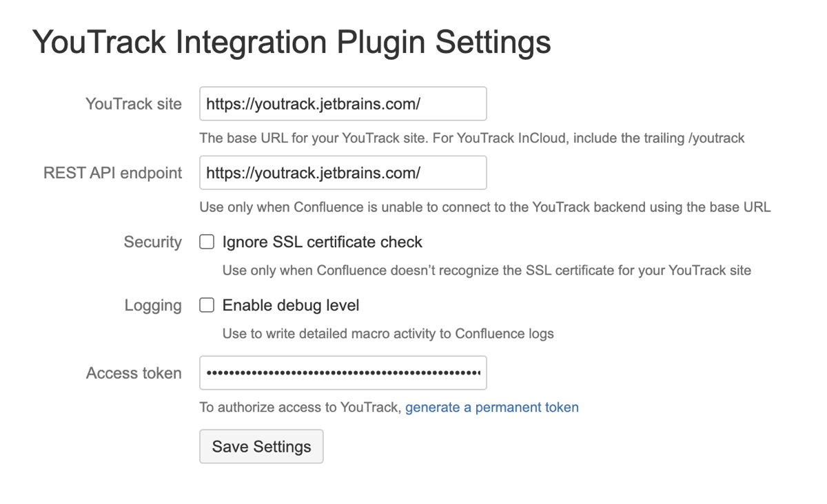Screen dimensions: 827x504
Task: Click the Save Settings button
Action: 261,446
